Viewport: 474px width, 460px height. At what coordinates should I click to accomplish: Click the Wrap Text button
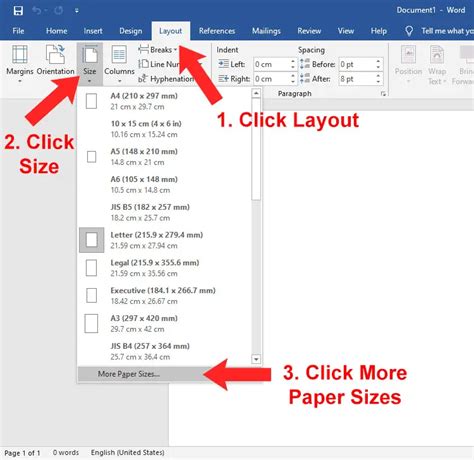(x=437, y=64)
